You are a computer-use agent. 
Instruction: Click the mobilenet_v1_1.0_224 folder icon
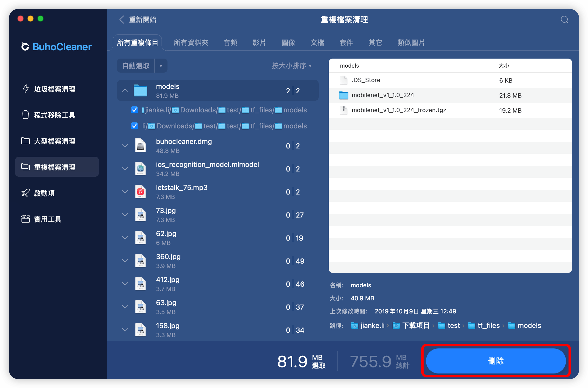(344, 95)
